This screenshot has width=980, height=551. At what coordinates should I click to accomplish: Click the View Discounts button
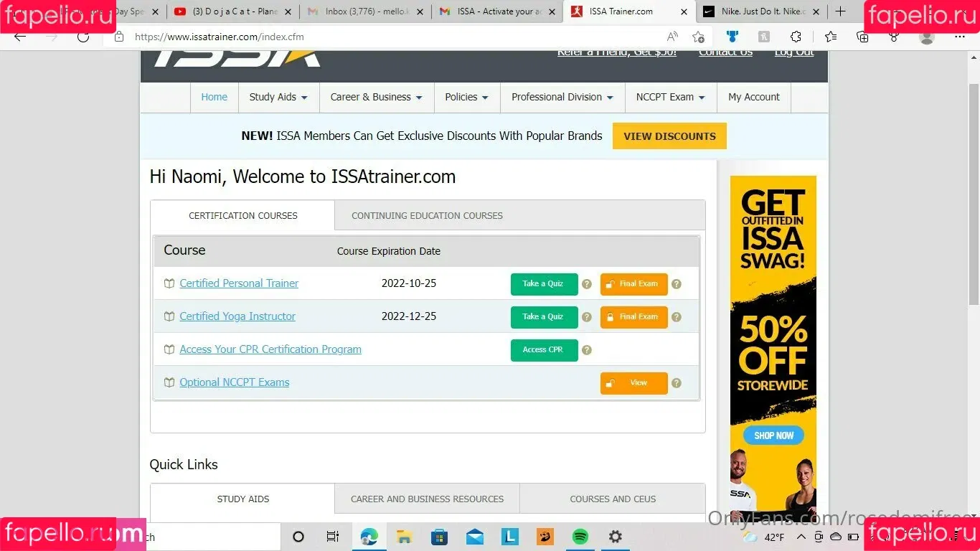[x=669, y=136]
